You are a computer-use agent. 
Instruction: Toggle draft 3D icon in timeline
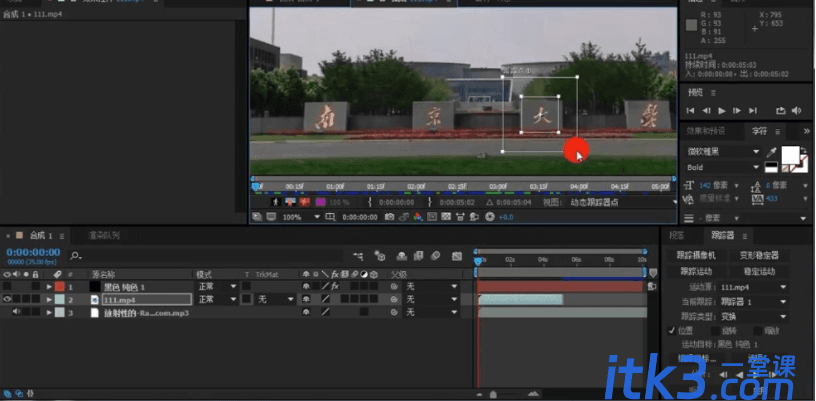tap(380, 256)
